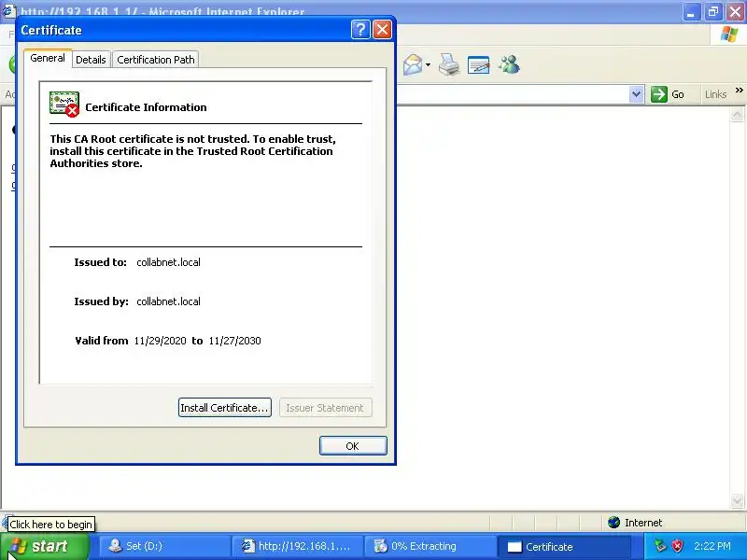Close the Certificate dialog with red X

pos(383,30)
